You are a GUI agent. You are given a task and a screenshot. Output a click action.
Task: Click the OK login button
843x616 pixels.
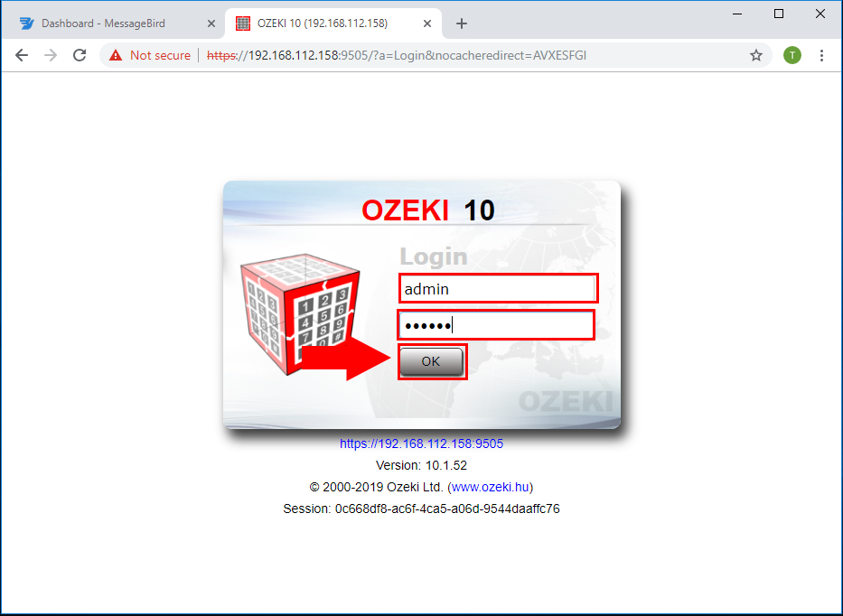click(x=431, y=361)
